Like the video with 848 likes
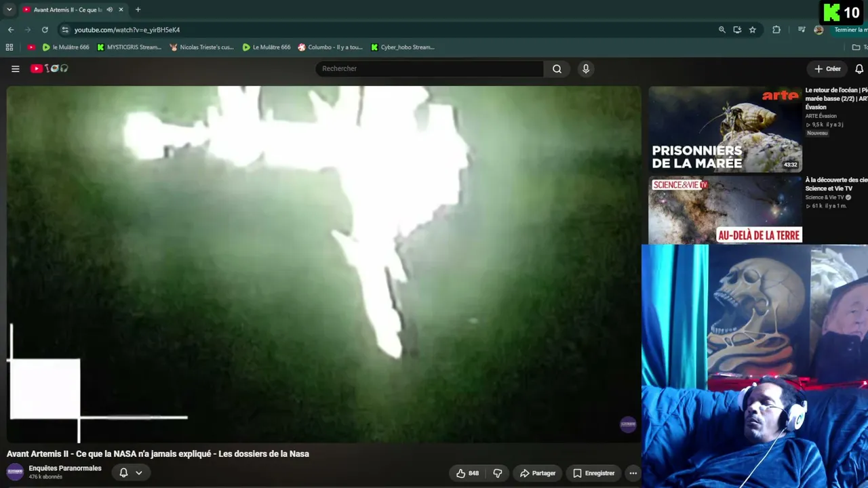This screenshot has width=868, height=488. pyautogui.click(x=467, y=473)
